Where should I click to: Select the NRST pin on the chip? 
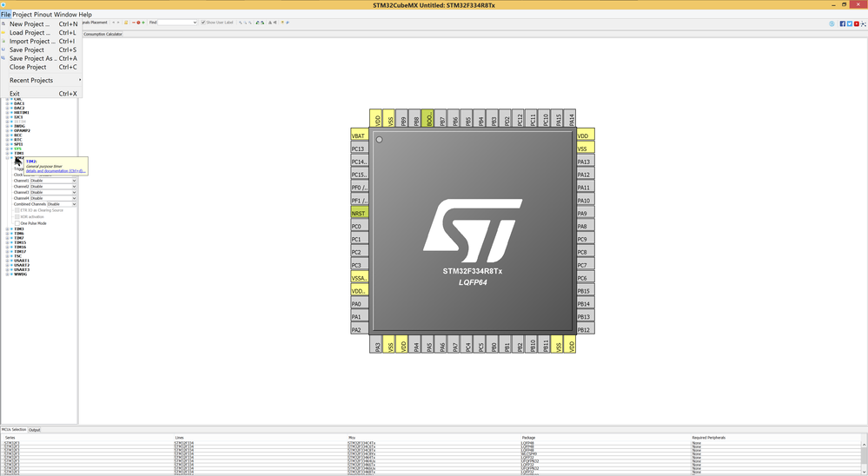[x=359, y=213]
